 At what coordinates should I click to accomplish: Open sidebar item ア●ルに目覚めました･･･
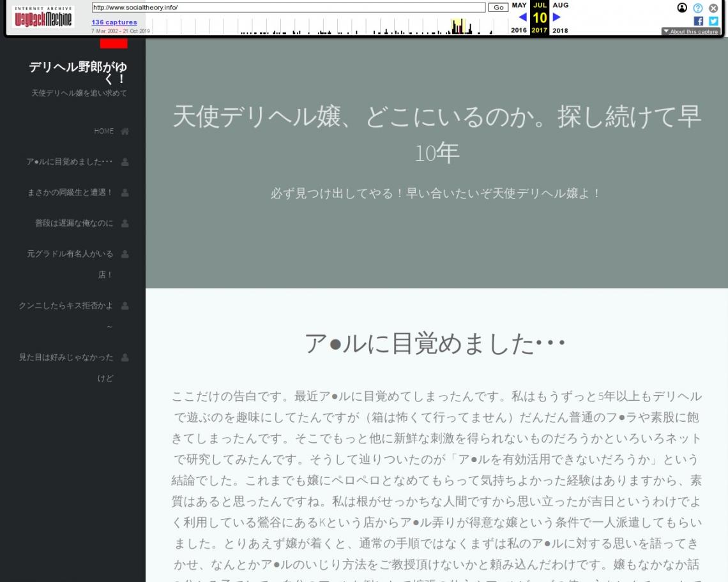(x=69, y=161)
